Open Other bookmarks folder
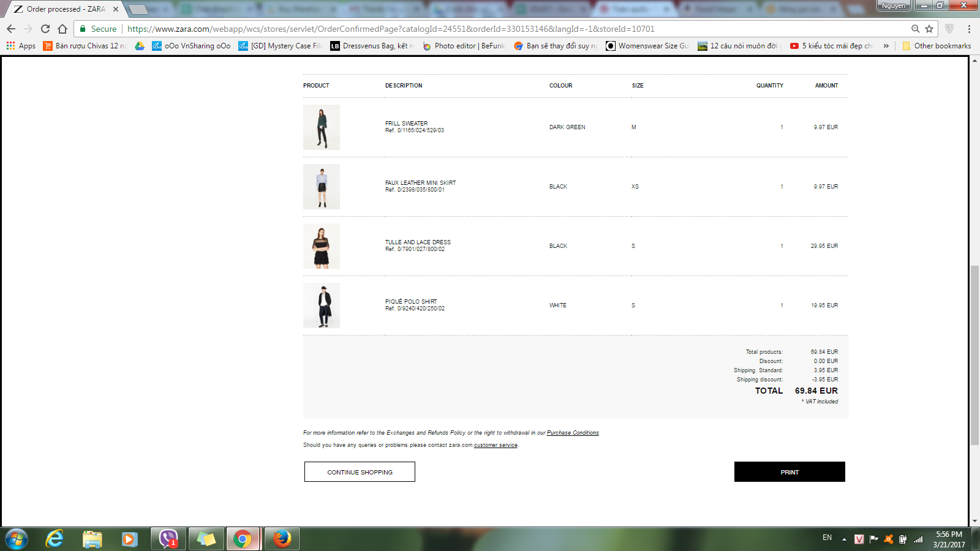This screenshot has width=980, height=551. (937, 46)
